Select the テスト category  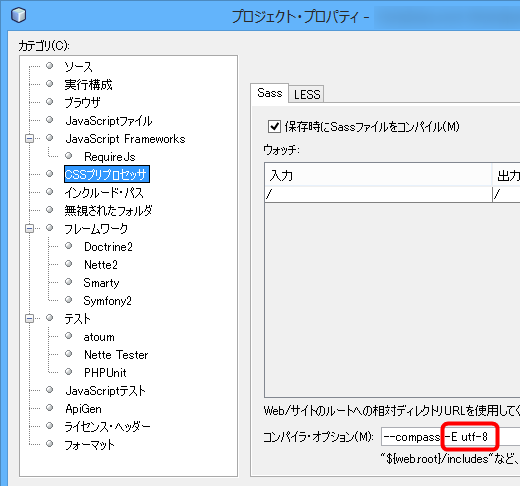(77, 319)
